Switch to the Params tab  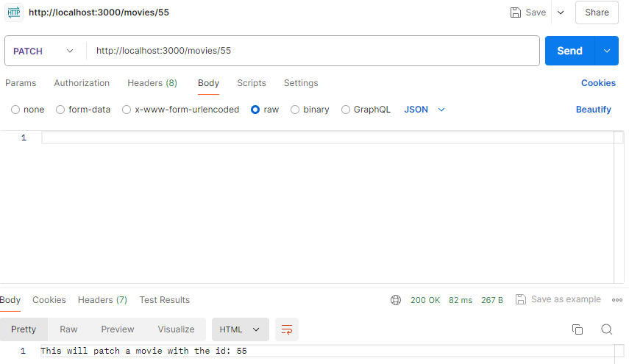tap(21, 83)
